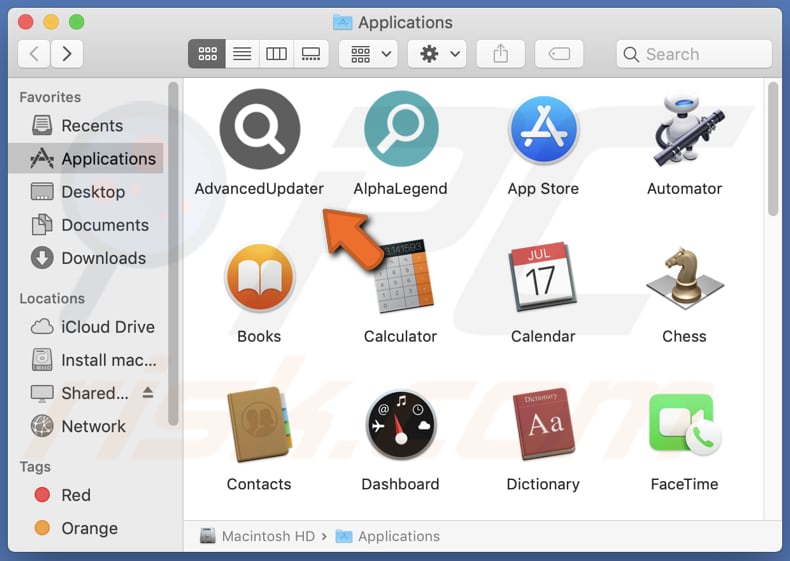The height and width of the screenshot is (561, 790).
Task: Select the Contacts app icon
Action: (259, 424)
